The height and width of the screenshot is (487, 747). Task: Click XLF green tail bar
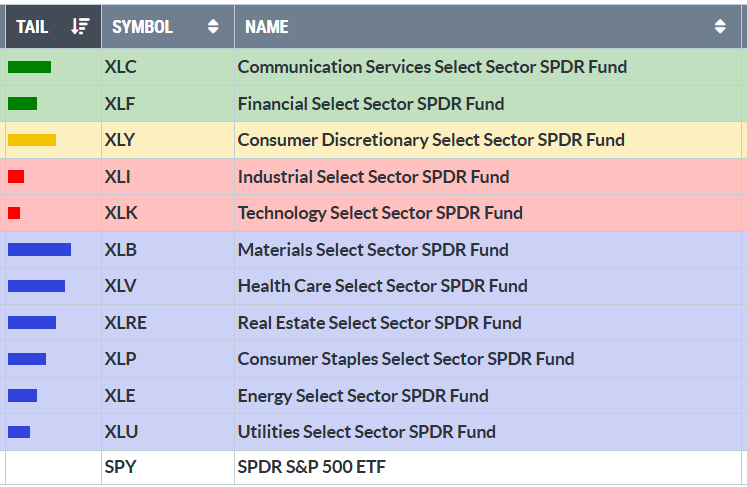(22, 103)
